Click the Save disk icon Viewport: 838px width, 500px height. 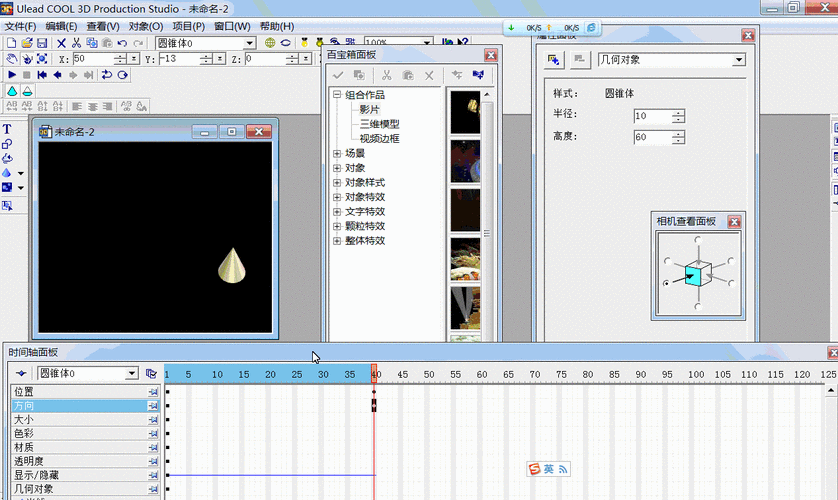pyautogui.click(x=42, y=43)
